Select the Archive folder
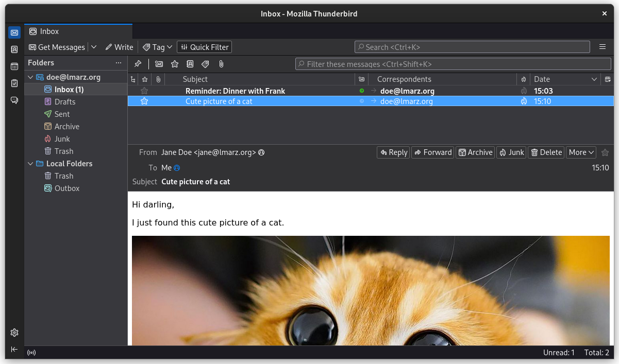Viewport: 619px width, 364px height. point(75,127)
